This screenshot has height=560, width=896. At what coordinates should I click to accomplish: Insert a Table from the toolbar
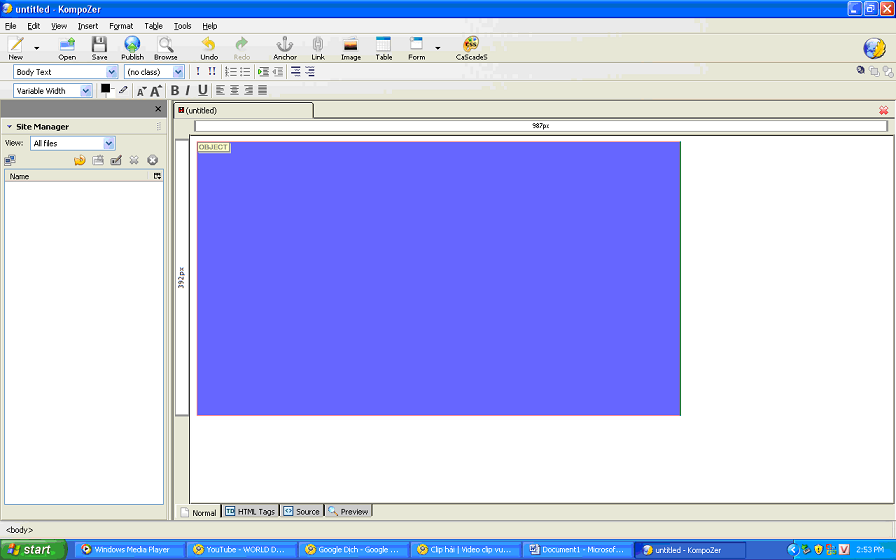383,48
